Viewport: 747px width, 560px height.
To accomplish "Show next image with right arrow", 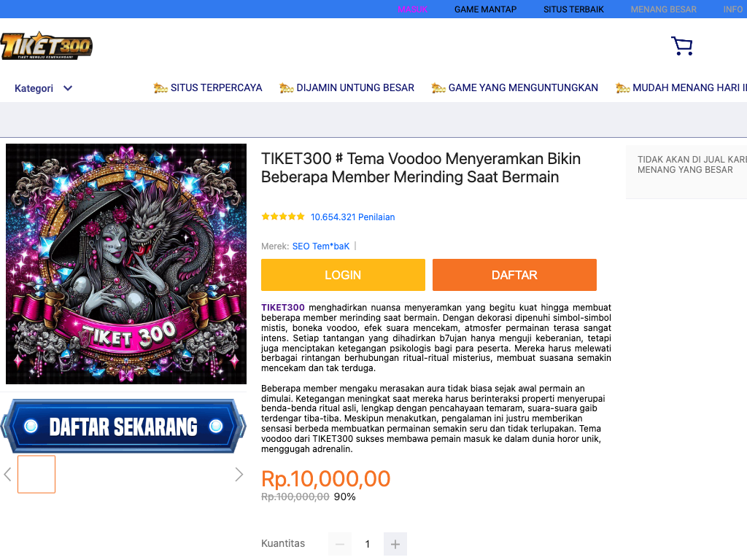I will click(x=239, y=474).
